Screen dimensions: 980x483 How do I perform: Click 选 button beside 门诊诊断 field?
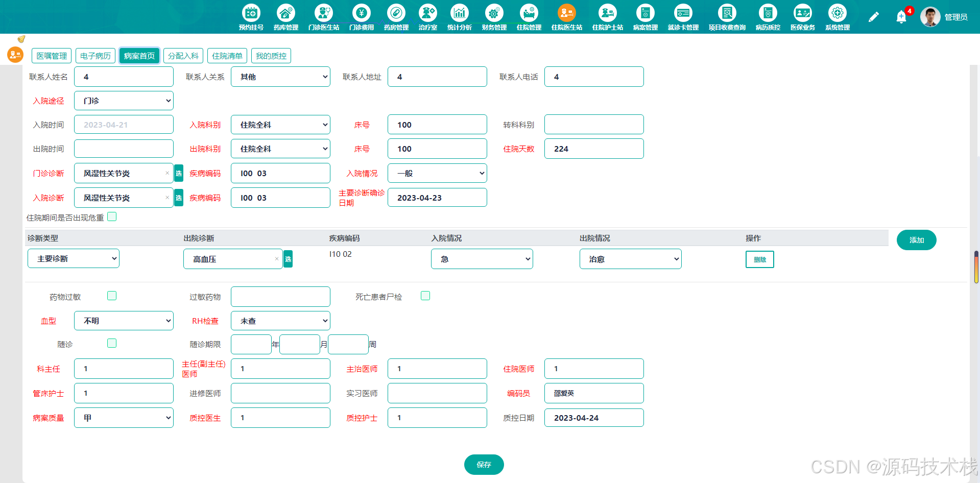pos(179,173)
